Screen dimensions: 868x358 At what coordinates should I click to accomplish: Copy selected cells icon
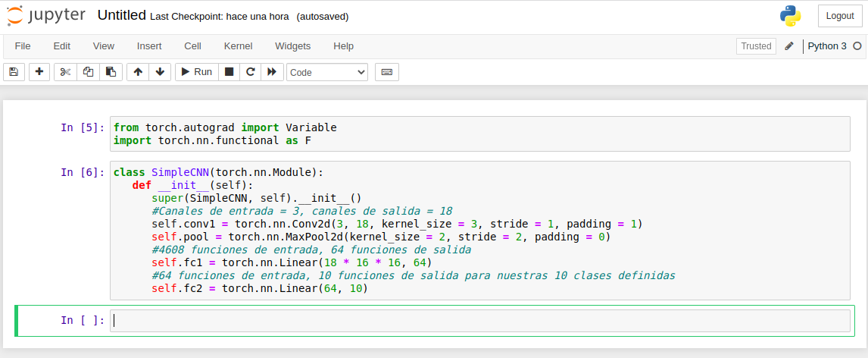[88, 72]
